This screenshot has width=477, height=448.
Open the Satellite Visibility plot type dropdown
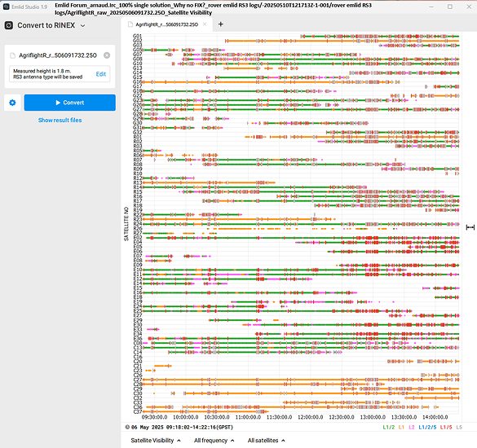pyautogui.click(x=156, y=441)
